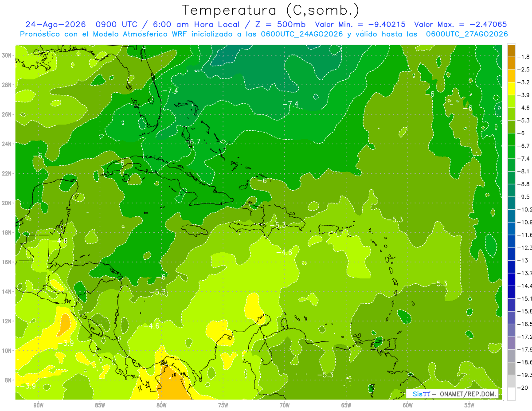Pick the legend swatch between -6.7 and -7.4

pyautogui.click(x=511, y=152)
